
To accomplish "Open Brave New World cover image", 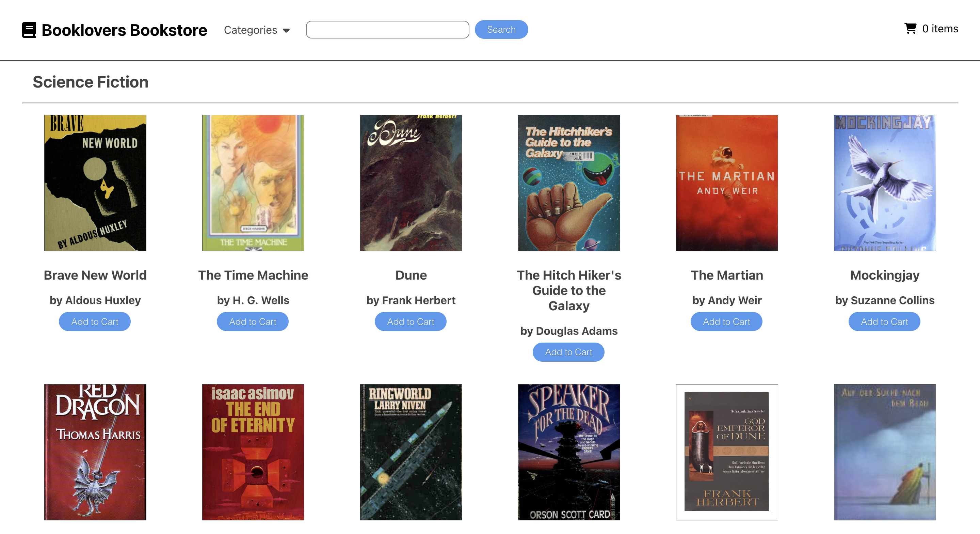I will [x=95, y=183].
